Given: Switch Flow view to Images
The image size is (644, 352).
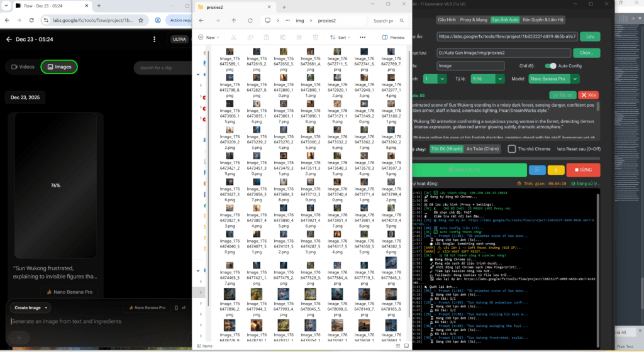Looking at the screenshot, I should tap(59, 67).
